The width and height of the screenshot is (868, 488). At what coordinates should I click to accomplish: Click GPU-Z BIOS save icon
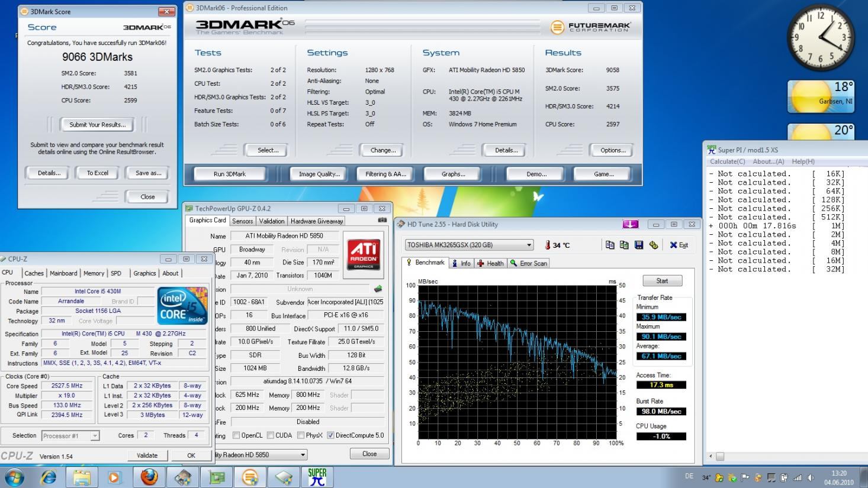coord(378,289)
